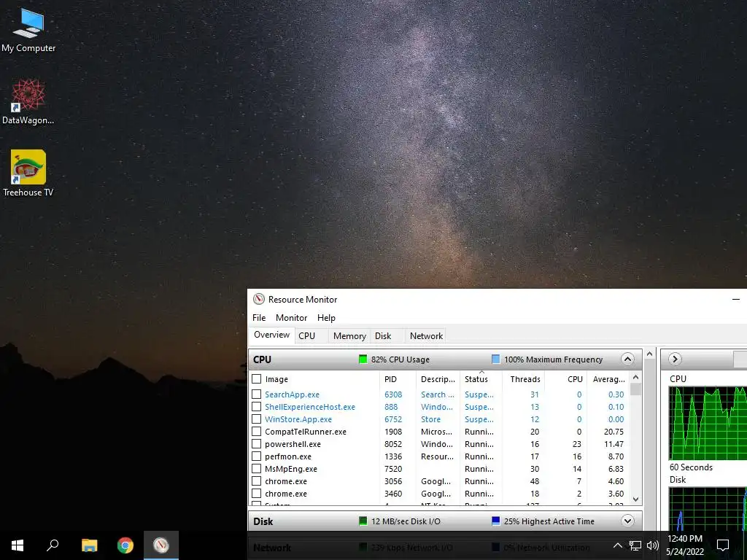This screenshot has height=560, width=747.
Task: Select the SearchApp.exe process name
Action: click(292, 394)
